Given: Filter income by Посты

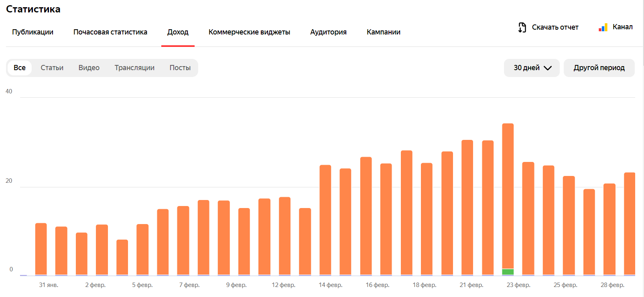Looking at the screenshot, I should coord(180,68).
